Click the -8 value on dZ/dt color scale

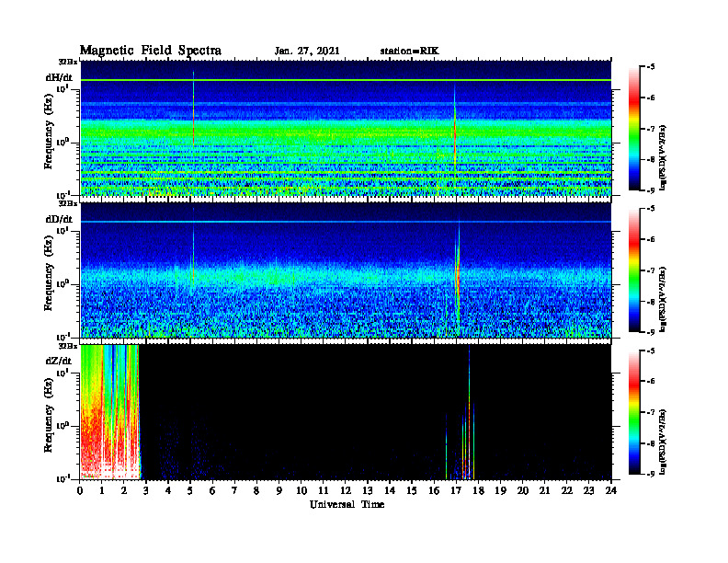[x=651, y=443]
